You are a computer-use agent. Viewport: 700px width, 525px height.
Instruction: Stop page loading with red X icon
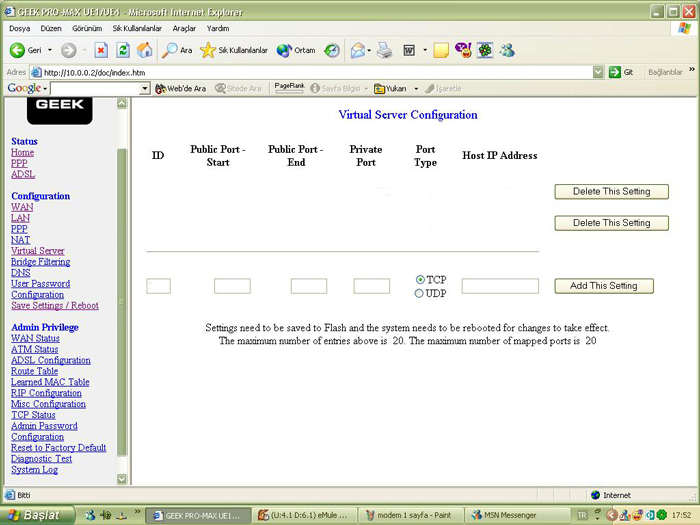pyautogui.click(x=101, y=50)
